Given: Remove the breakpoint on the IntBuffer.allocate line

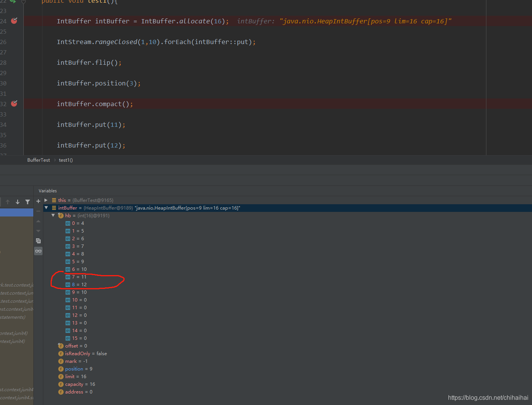Looking at the screenshot, I should click(14, 21).
